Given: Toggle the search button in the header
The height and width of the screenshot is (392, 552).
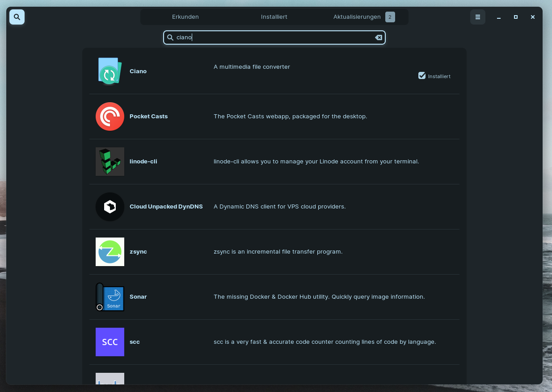Looking at the screenshot, I should (17, 17).
